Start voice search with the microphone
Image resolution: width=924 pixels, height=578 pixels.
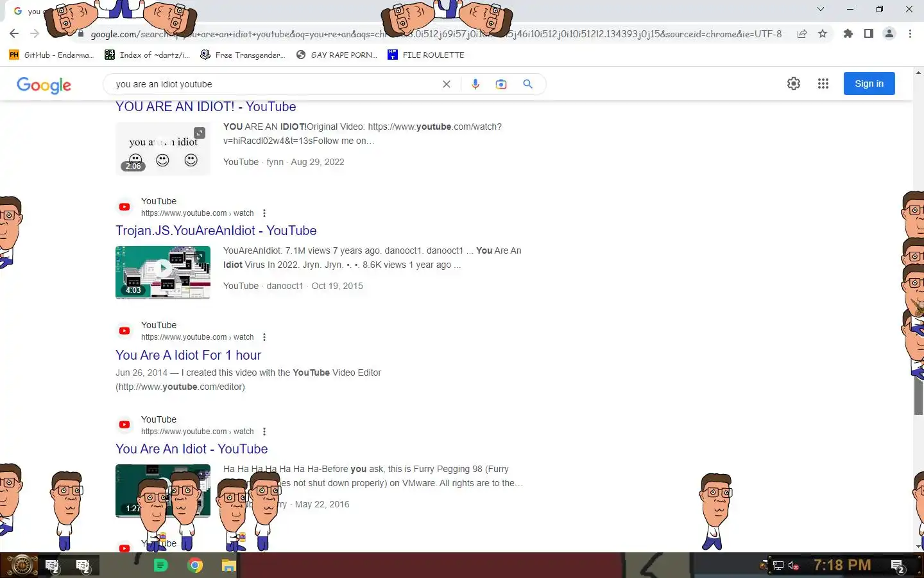click(x=475, y=84)
